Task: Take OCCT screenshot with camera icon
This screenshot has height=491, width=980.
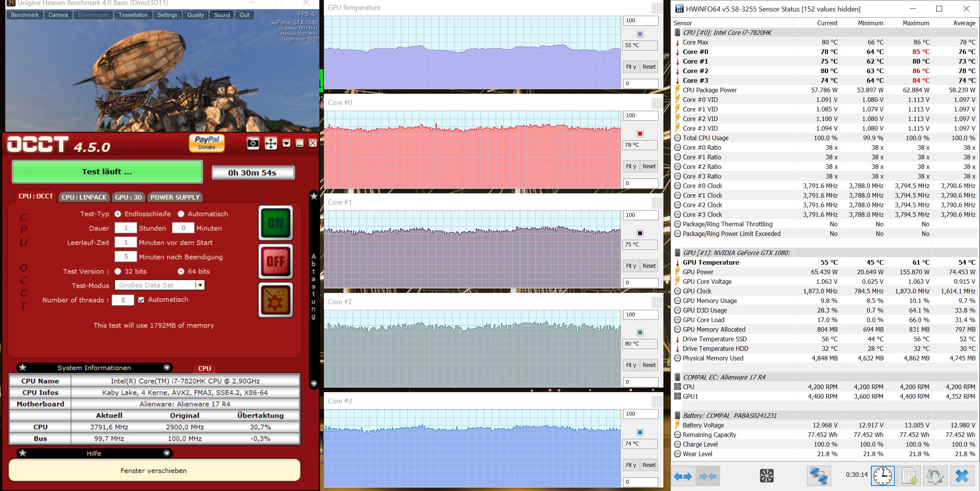Action: 253,144
